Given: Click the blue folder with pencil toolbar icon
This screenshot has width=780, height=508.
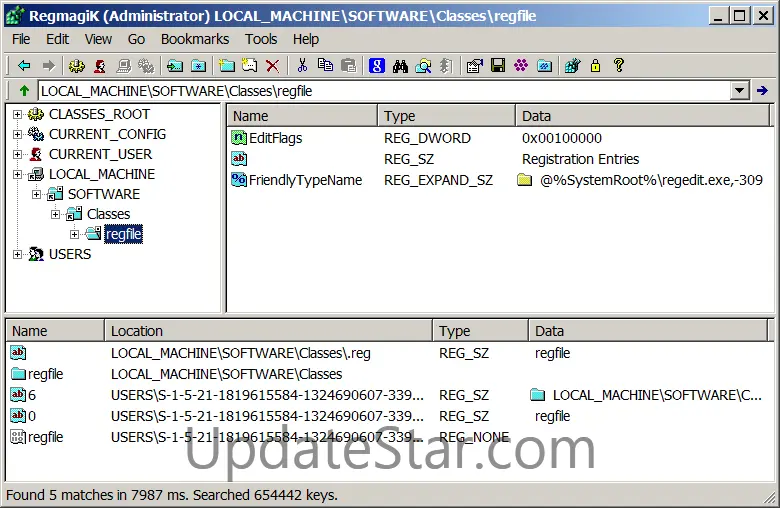Looking at the screenshot, I should tap(545, 65).
